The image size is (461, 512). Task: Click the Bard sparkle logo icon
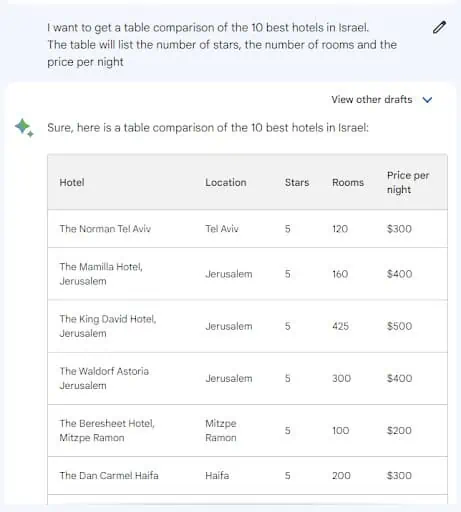[x=24, y=128]
